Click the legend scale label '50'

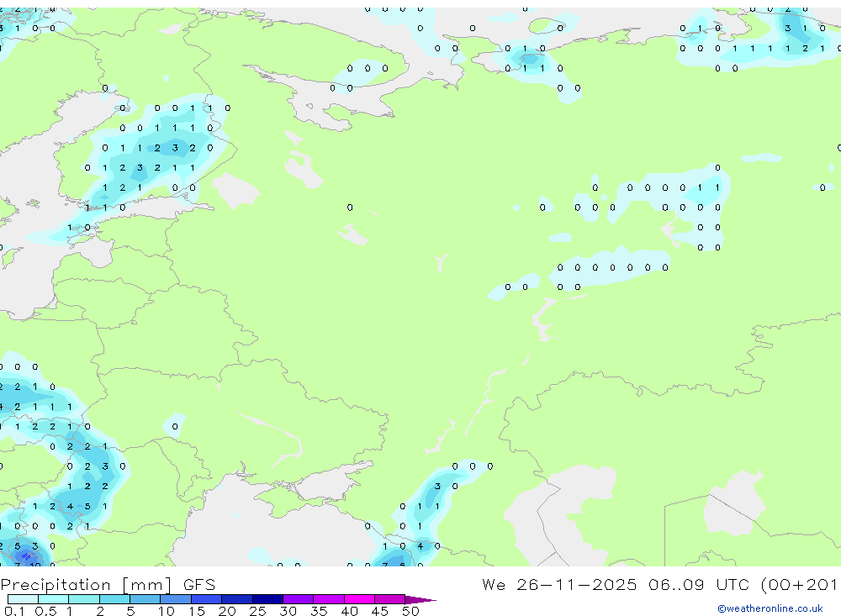[x=410, y=611]
